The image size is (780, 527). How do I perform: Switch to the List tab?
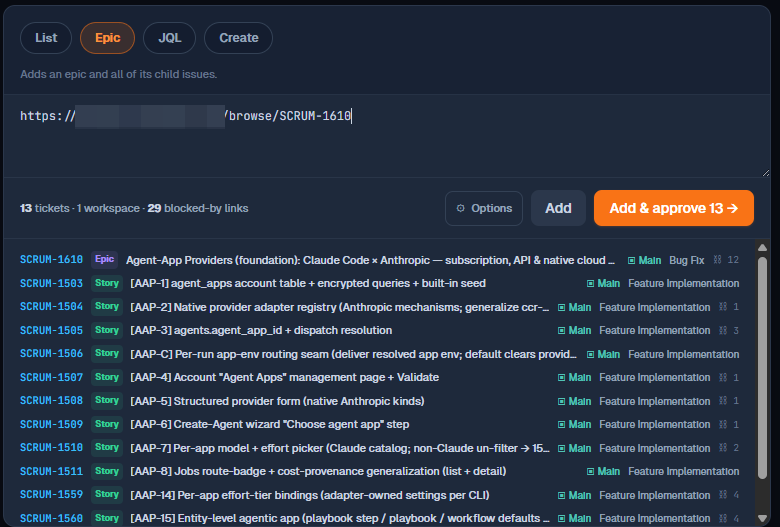(46, 38)
